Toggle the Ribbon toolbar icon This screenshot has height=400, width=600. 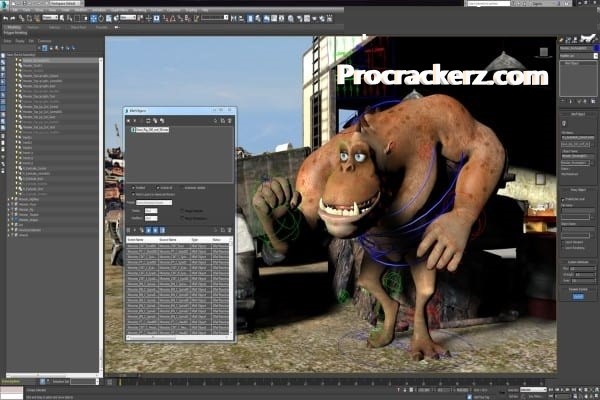point(266,18)
